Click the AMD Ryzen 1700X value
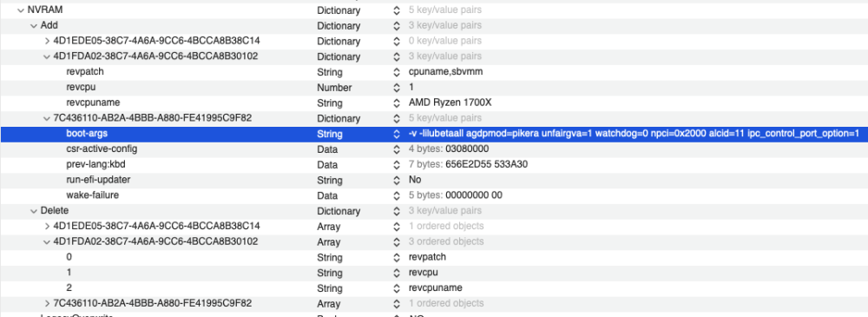The image size is (868, 317). click(450, 102)
